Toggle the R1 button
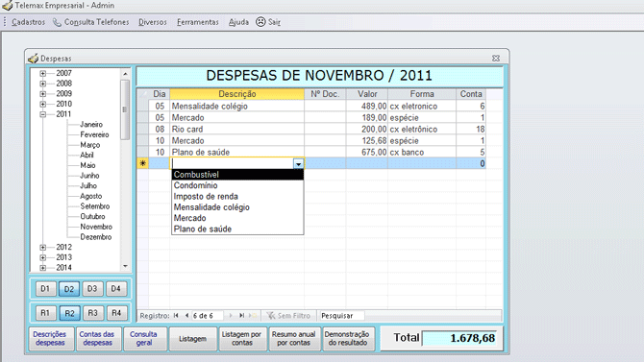The image size is (644, 362). coord(45,313)
